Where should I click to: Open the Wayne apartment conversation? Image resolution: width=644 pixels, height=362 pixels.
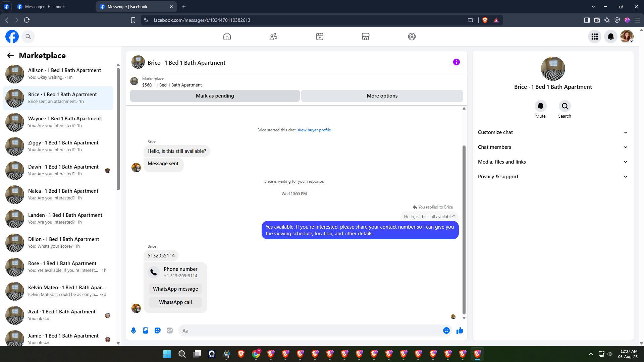58,122
